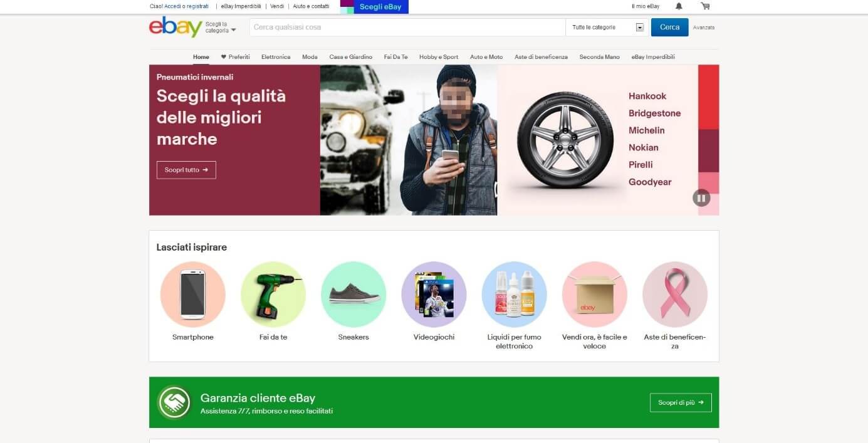
Task: Click the Bridgestone brand name
Action: point(654,113)
